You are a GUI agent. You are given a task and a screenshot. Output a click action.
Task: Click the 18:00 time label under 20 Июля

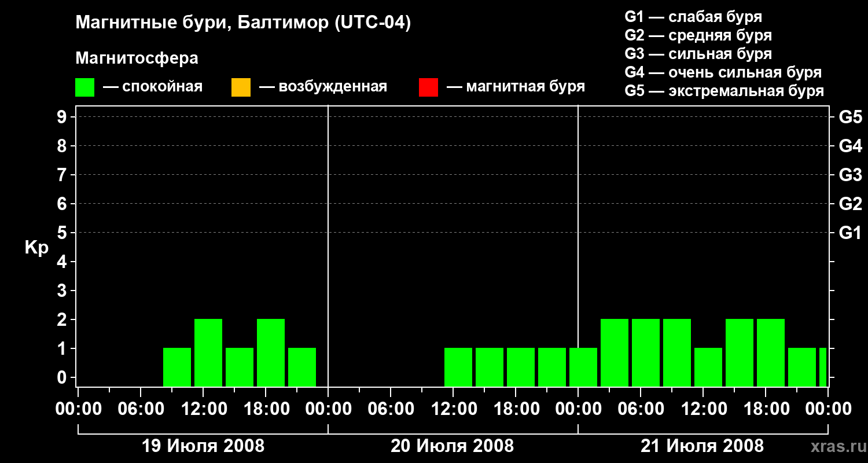click(x=516, y=409)
